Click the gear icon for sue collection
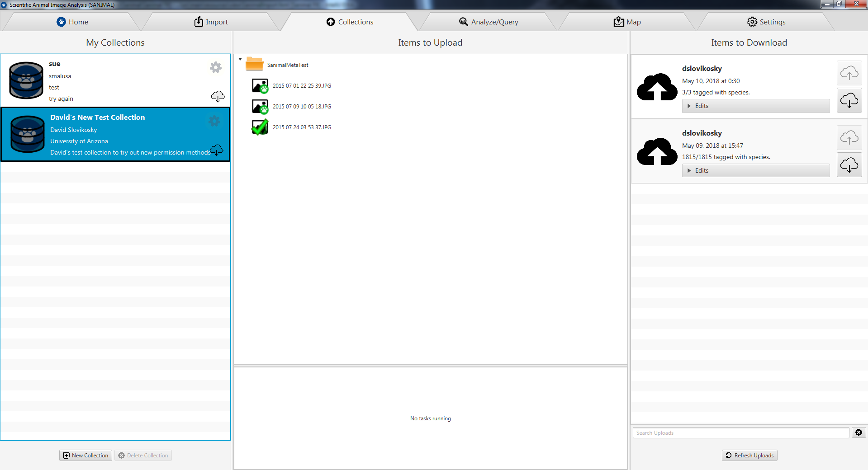868x470 pixels. click(216, 67)
